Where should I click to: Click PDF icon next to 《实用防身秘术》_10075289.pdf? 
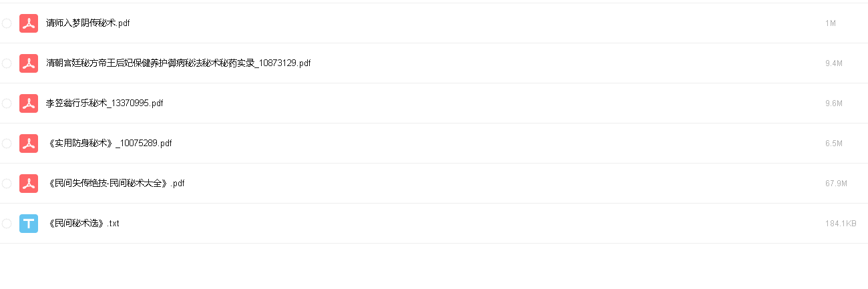click(x=29, y=143)
